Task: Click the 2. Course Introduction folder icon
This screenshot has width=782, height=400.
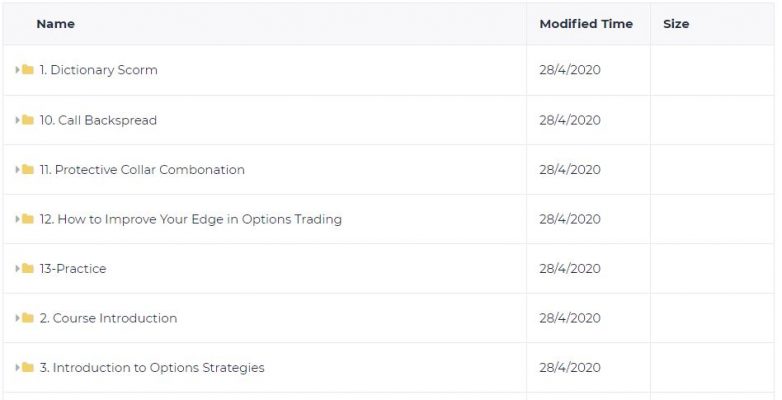Action: tap(28, 318)
